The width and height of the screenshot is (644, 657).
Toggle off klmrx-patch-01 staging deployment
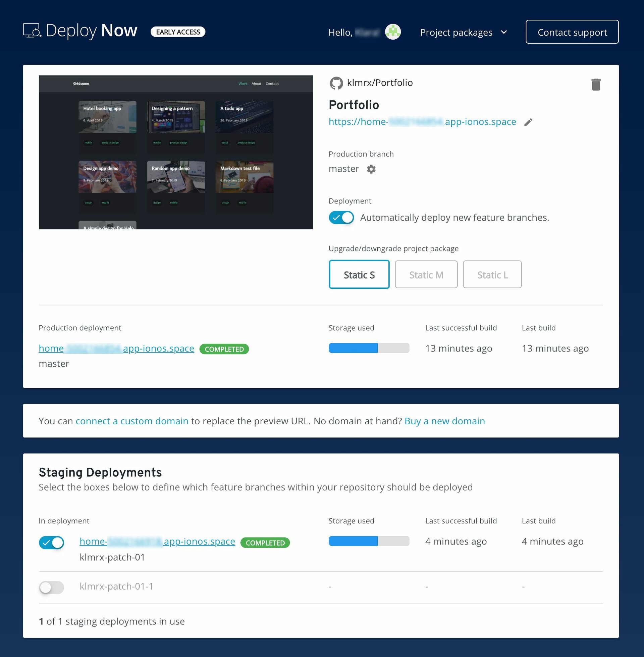pyautogui.click(x=51, y=543)
